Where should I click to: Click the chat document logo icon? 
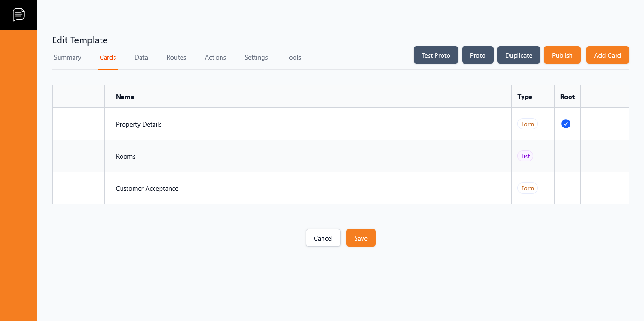[x=19, y=14]
